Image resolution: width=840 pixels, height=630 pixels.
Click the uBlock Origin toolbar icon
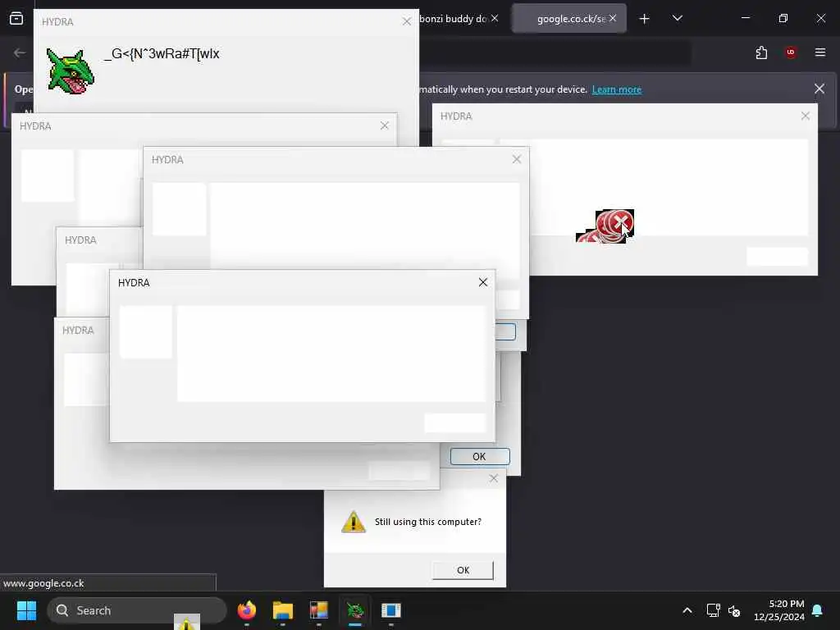[x=791, y=52]
